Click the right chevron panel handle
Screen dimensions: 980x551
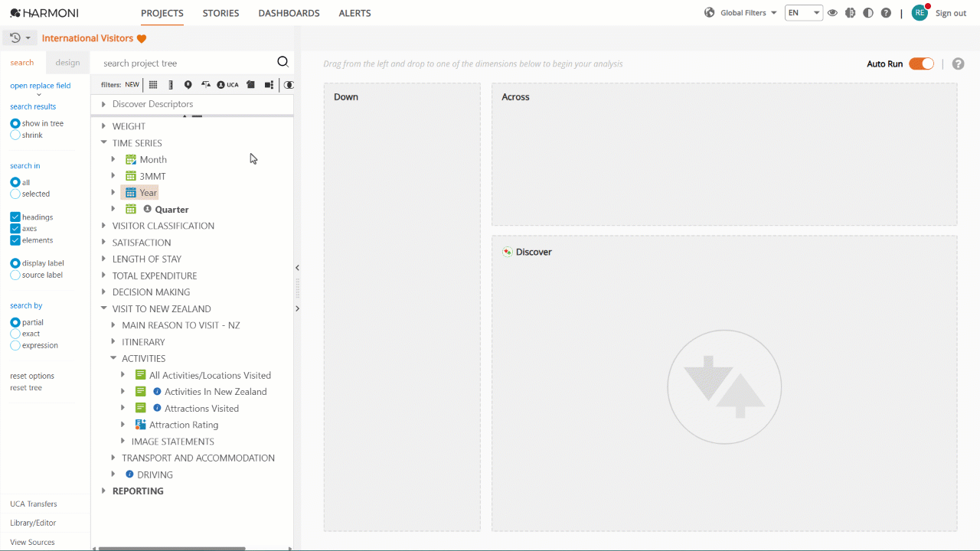point(297,308)
